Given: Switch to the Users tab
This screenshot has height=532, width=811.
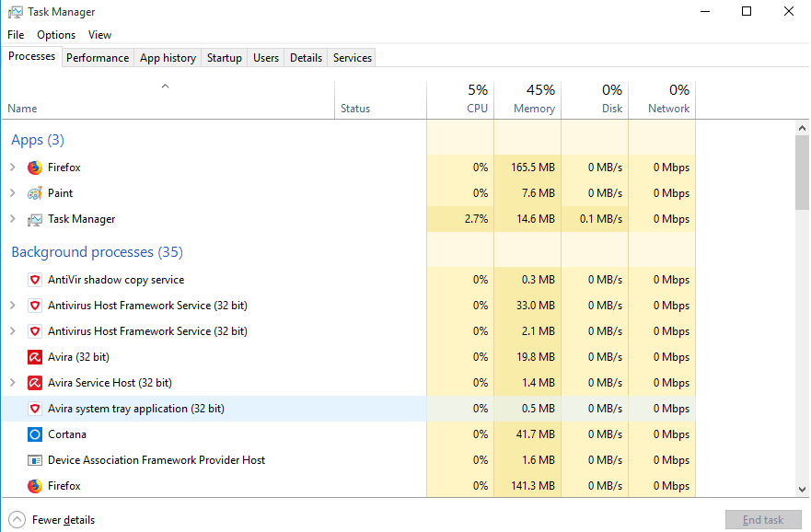Looking at the screenshot, I should point(266,58).
